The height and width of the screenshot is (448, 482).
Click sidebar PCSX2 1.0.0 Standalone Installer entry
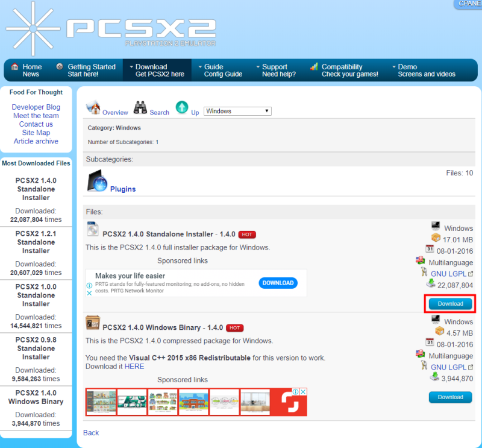coord(36,295)
